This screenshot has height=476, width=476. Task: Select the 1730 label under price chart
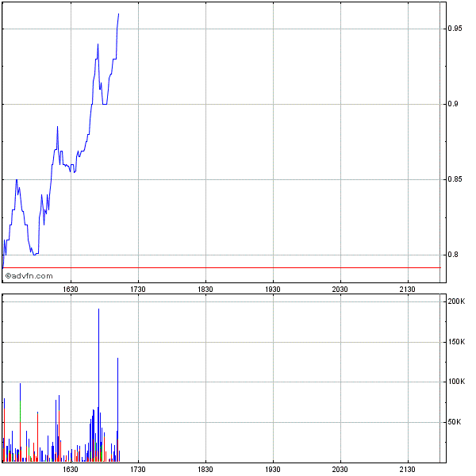tap(138, 290)
